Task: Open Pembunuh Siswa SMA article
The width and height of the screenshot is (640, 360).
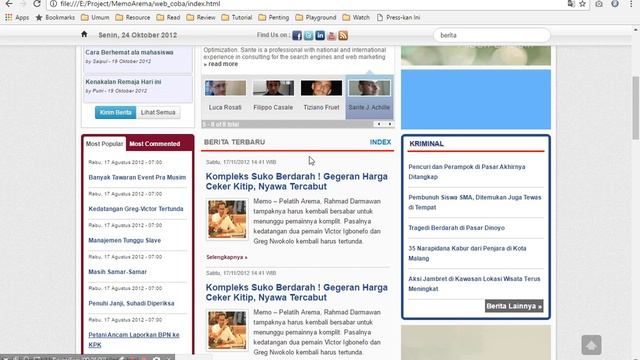Action: [x=475, y=202]
